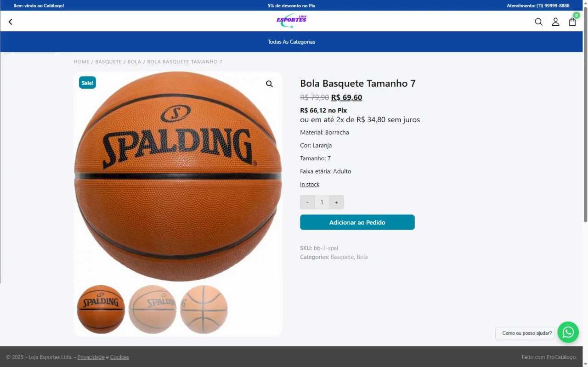
Task: Open the shopping bag cart icon
Action: (572, 22)
